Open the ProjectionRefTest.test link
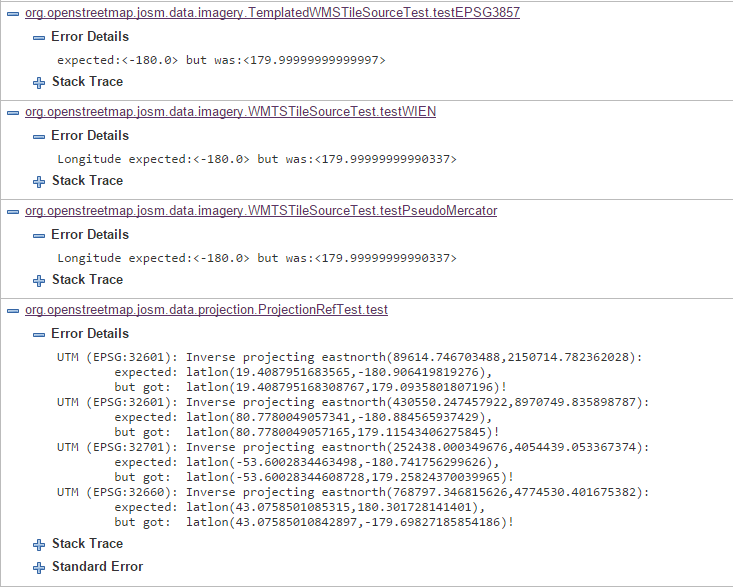 tap(206, 310)
